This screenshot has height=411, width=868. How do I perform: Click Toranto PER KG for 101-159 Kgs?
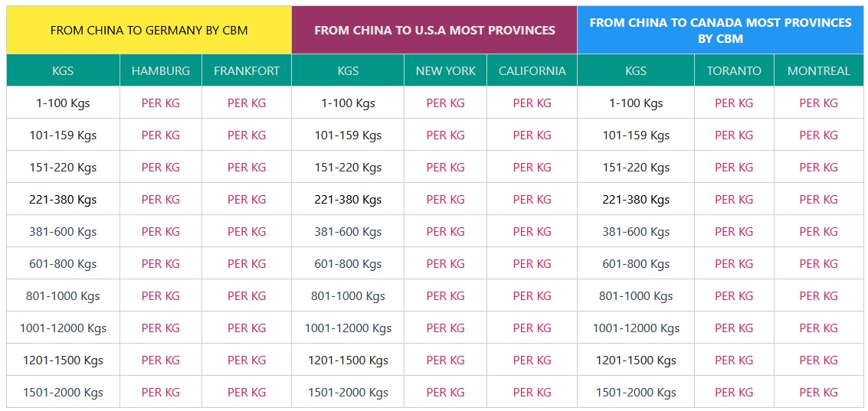(734, 135)
